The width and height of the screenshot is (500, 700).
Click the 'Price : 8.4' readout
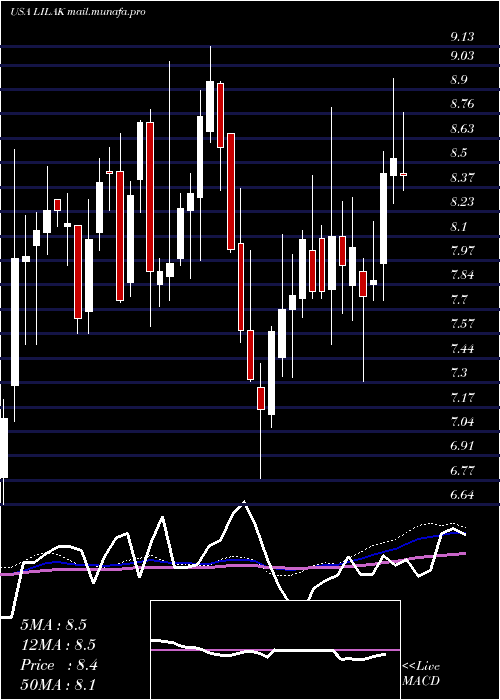click(58, 665)
